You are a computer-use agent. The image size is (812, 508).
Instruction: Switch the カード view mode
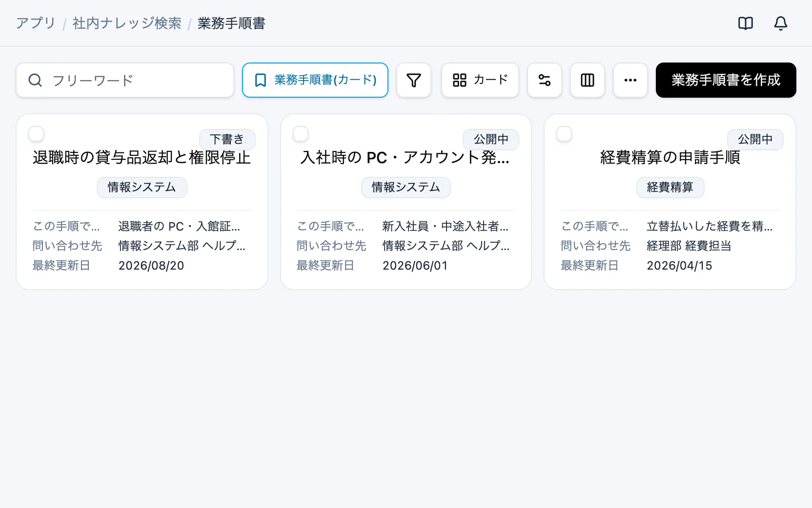480,80
